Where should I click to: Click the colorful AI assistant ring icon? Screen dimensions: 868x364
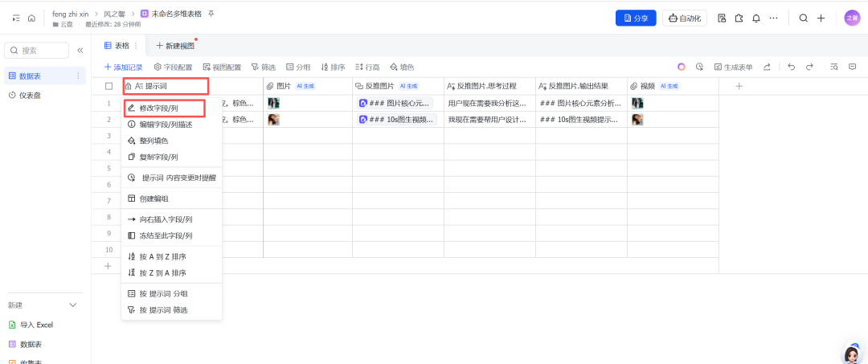pos(681,67)
